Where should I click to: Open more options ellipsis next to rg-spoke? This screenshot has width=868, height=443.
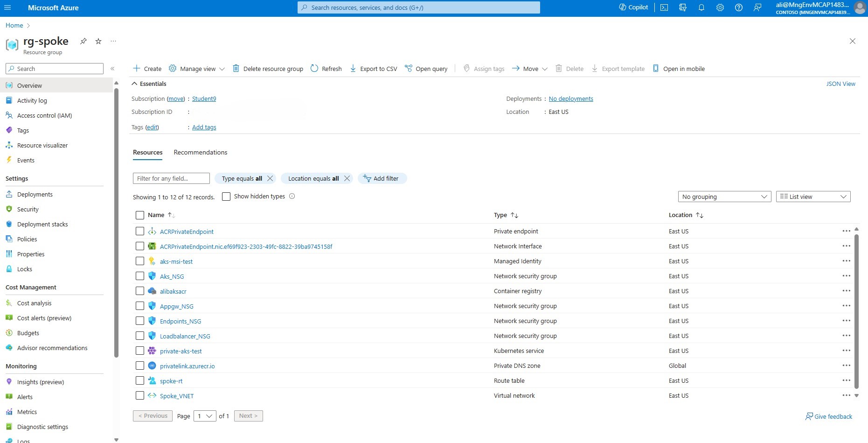(113, 41)
